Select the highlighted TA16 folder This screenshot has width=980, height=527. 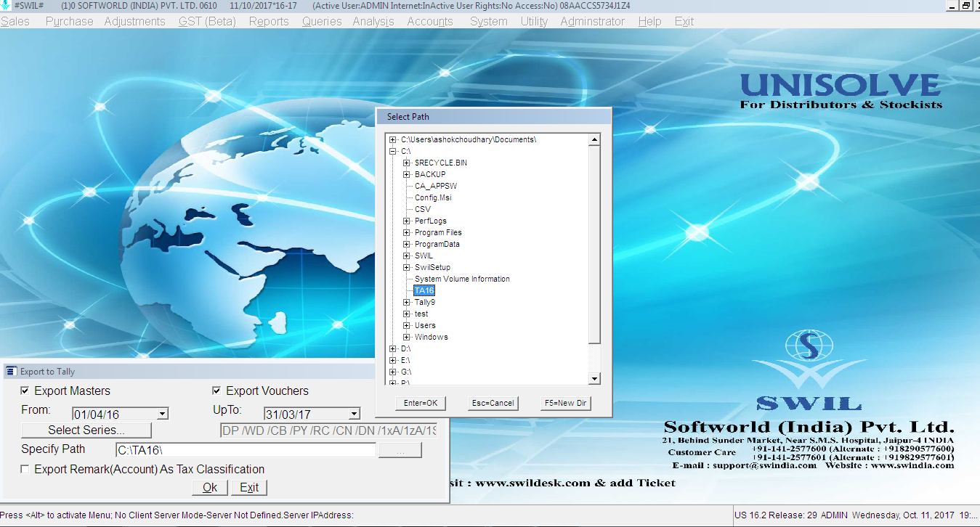(424, 290)
